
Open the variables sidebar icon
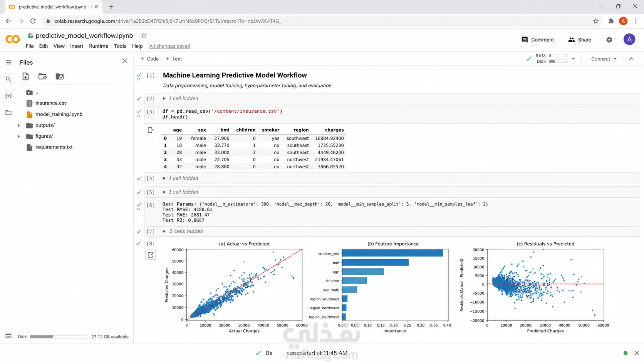pos(8,96)
